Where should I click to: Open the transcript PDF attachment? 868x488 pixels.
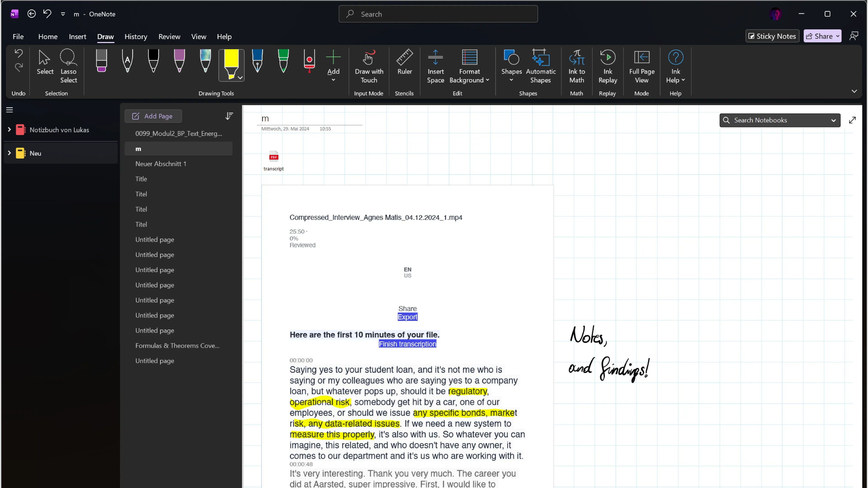274,161
